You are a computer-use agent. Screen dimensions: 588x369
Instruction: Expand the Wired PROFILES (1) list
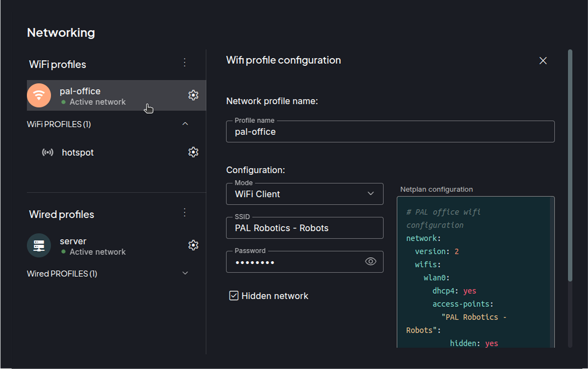[x=185, y=273]
